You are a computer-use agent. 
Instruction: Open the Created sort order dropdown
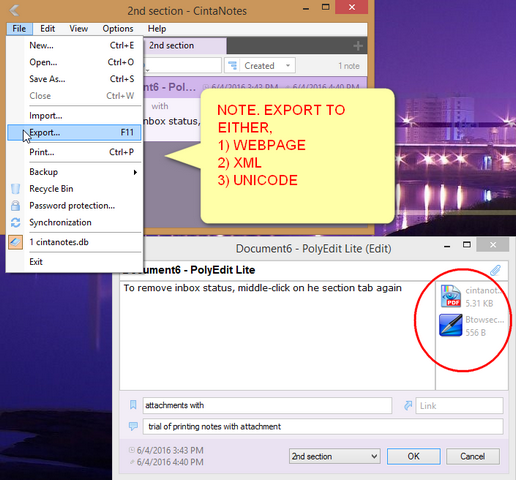tap(260, 66)
